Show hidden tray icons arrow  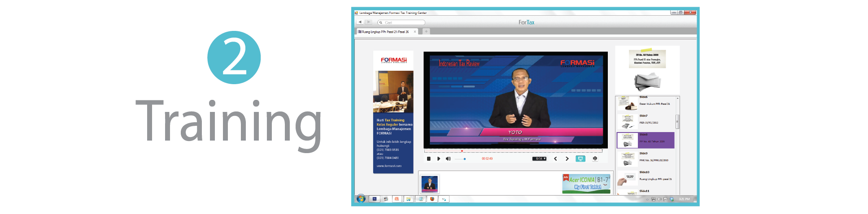click(x=647, y=199)
